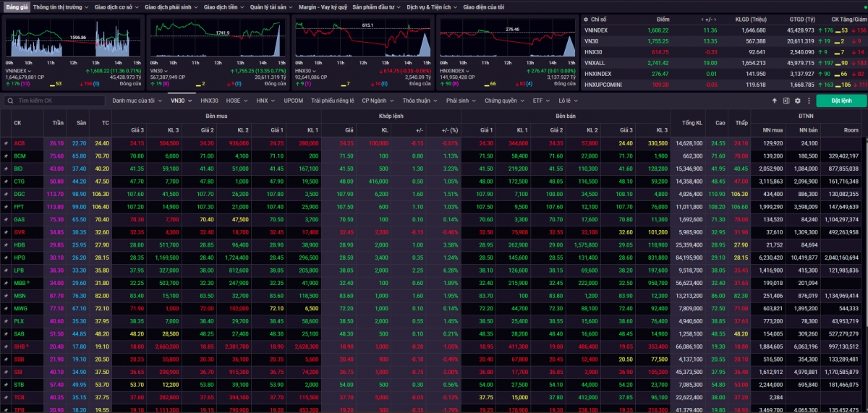Open the Phái sinh dropdown
Screen dimensions: 868x413
461,101
